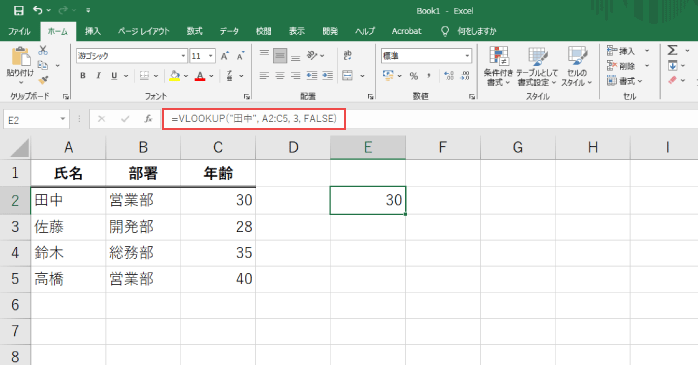Open the font name box 游ゴシック
Screen dimensions: 698x365
(x=131, y=56)
